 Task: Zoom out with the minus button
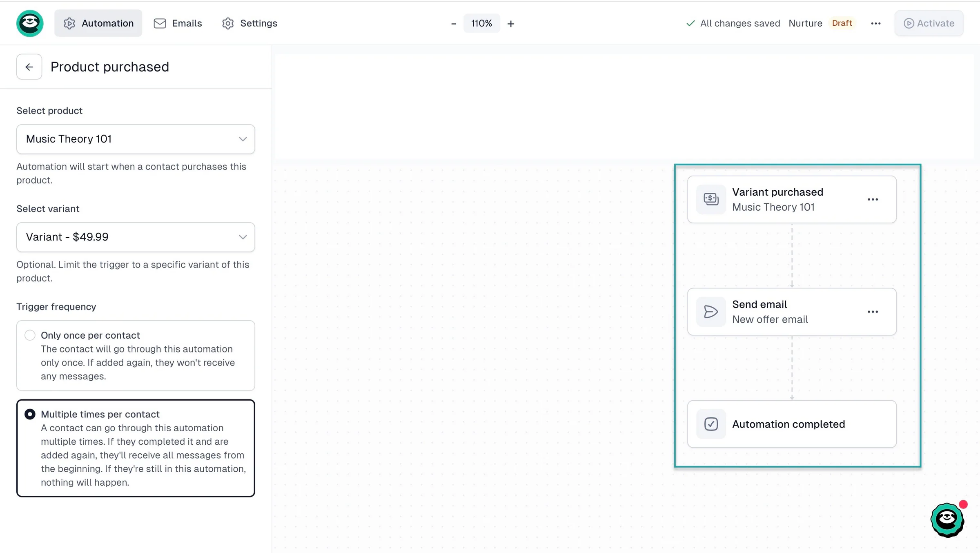pyautogui.click(x=453, y=24)
